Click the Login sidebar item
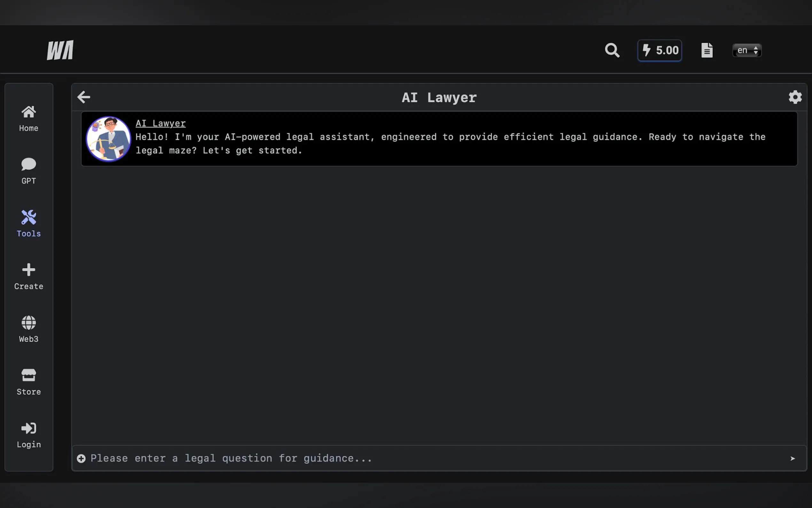The width and height of the screenshot is (812, 508). click(28, 435)
